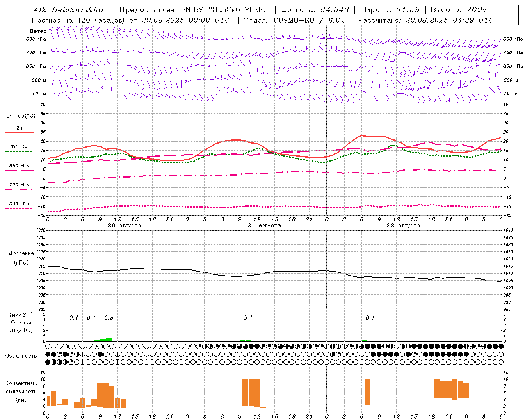The width and height of the screenshot is (525, 420).
Task: Click the (мм/3ч.) precipitation unit label
Action: click(x=21, y=315)
